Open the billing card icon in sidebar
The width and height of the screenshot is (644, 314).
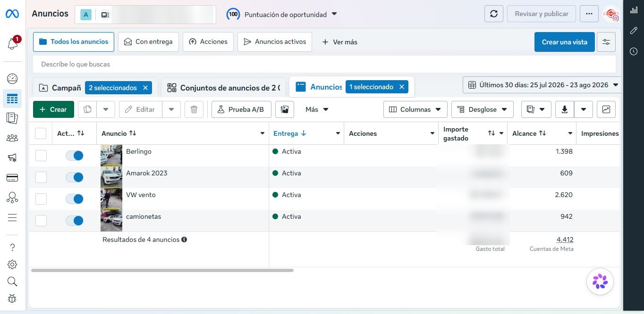click(x=12, y=178)
